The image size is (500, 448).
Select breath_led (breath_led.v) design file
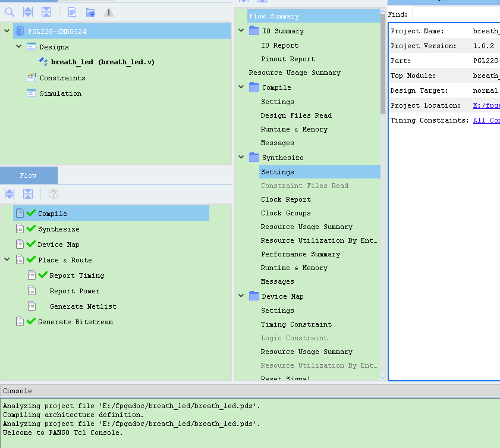tap(103, 62)
